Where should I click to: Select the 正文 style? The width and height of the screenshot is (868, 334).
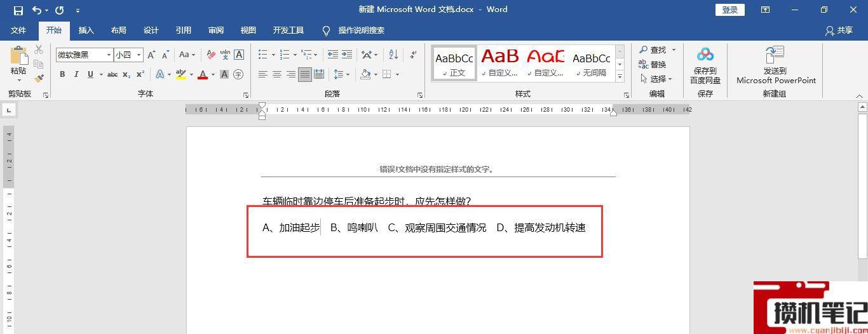click(454, 63)
